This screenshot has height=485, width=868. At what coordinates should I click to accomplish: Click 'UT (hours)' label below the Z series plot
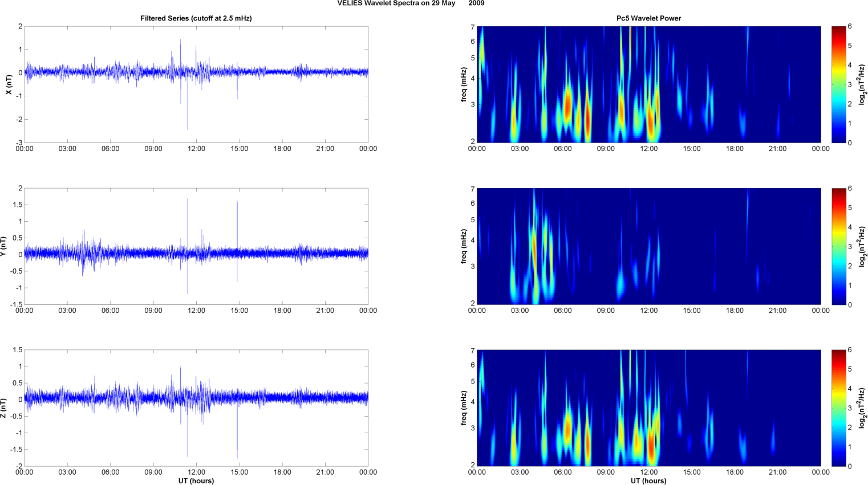[196, 480]
